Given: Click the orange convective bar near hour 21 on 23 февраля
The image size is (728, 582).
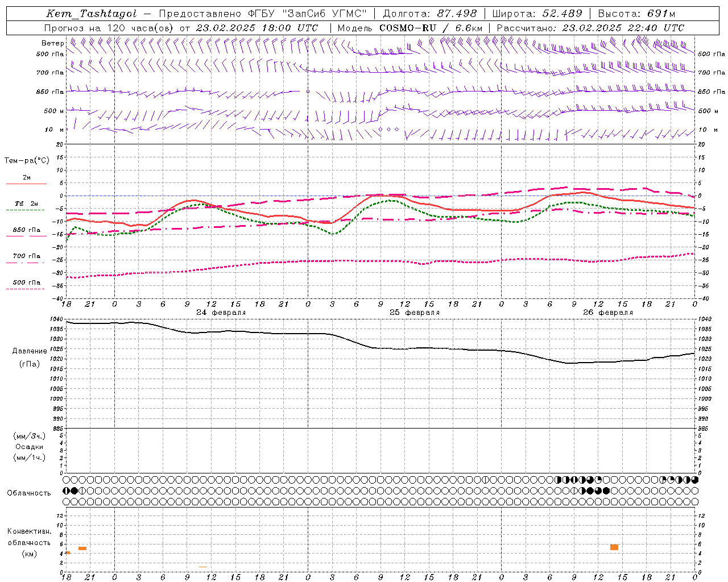Looking at the screenshot, I should pyautogui.click(x=82, y=548).
